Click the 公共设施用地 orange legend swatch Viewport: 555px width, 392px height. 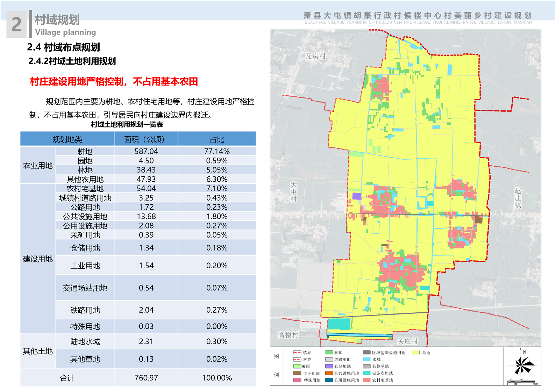click(329, 373)
